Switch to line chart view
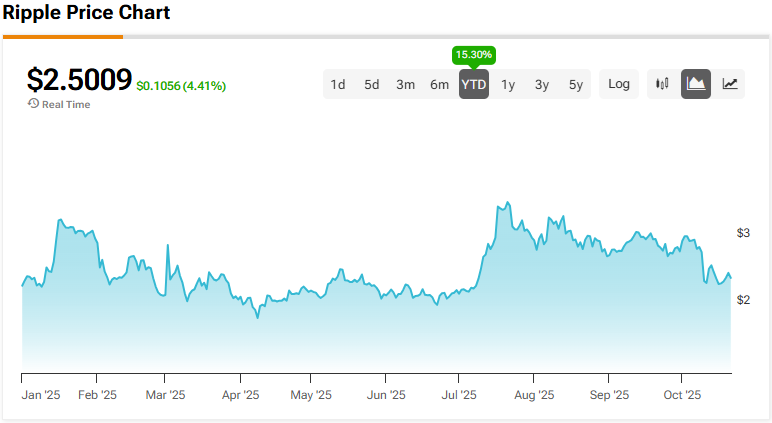 [730, 84]
